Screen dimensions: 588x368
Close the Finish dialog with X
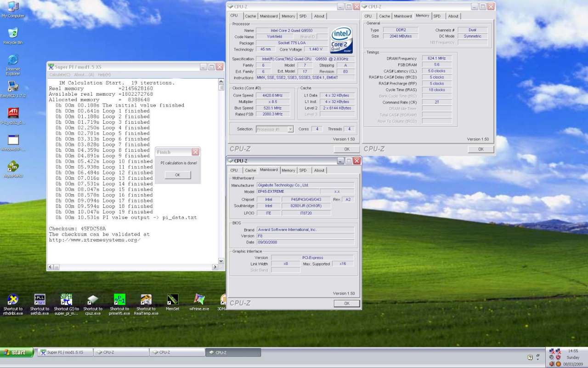point(195,152)
